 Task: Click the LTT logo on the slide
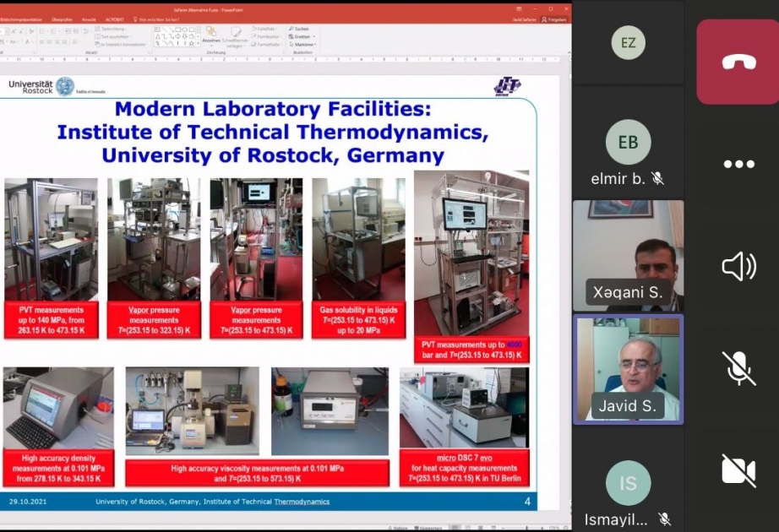[x=507, y=86]
